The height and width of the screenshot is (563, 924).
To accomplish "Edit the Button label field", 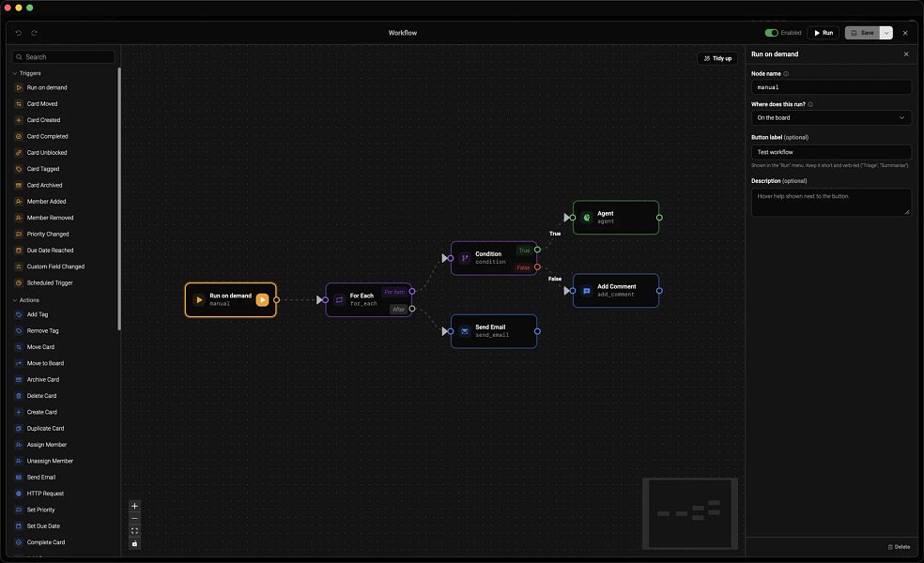I will (831, 152).
